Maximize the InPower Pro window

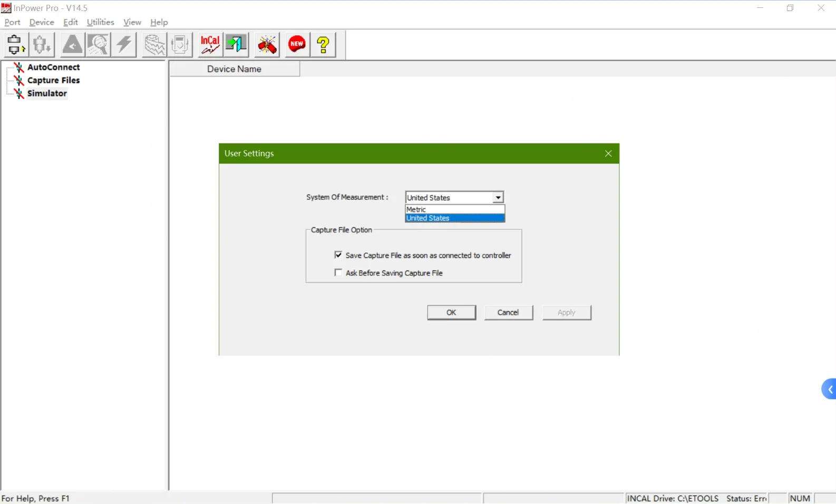pos(790,8)
